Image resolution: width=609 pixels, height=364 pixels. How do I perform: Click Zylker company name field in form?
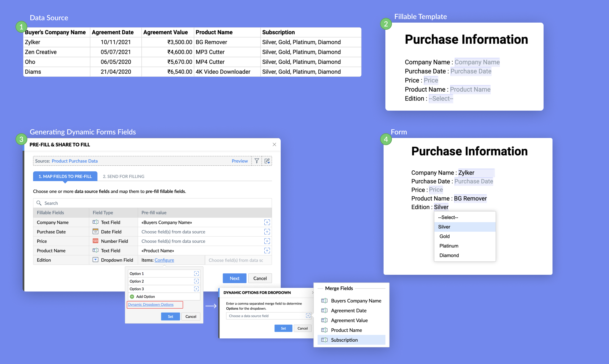[476, 173]
